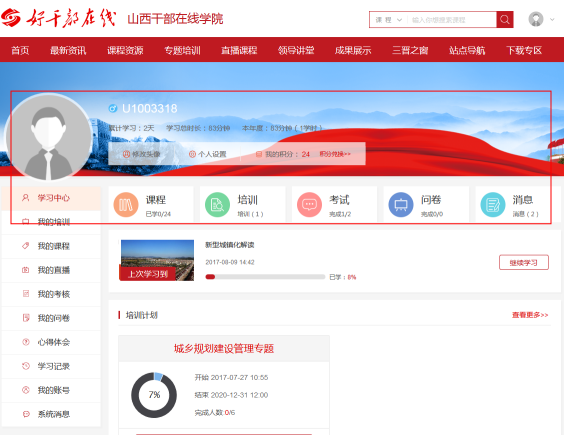The height and width of the screenshot is (435, 564).
Task: Select 学习中心 in the sidebar
Action: [x=51, y=198]
